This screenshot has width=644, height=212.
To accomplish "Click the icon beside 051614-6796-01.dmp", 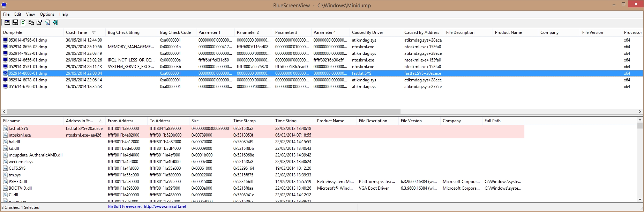I will (5, 87).
